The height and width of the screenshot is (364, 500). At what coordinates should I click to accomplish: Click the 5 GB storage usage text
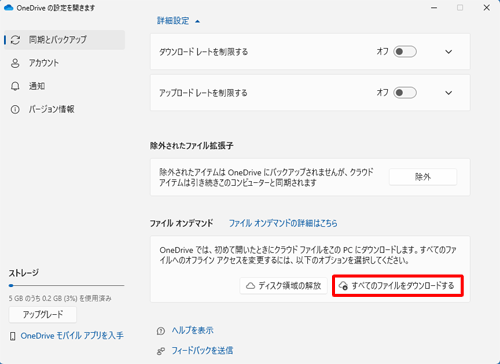(x=60, y=298)
